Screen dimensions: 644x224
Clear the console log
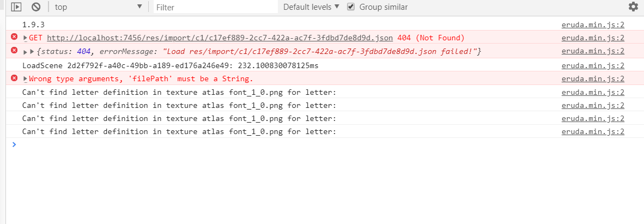point(36,7)
